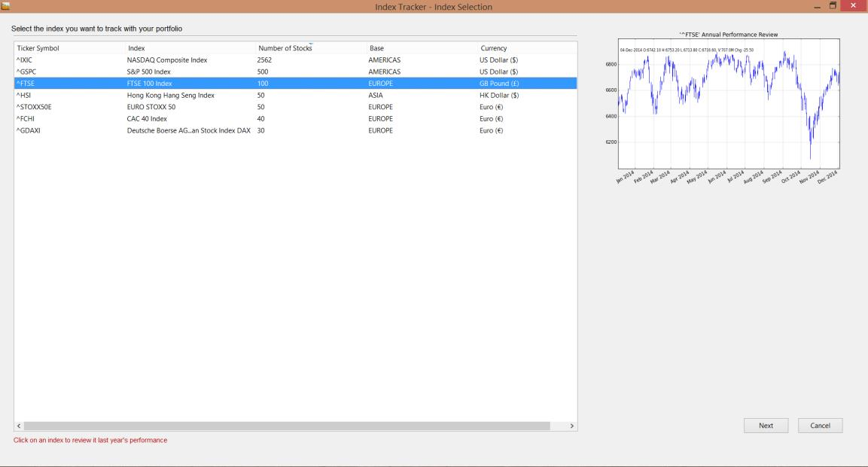Image resolution: width=868 pixels, height=467 pixels.
Task: Select the ^FCHI ticker row
Action: click(x=296, y=118)
